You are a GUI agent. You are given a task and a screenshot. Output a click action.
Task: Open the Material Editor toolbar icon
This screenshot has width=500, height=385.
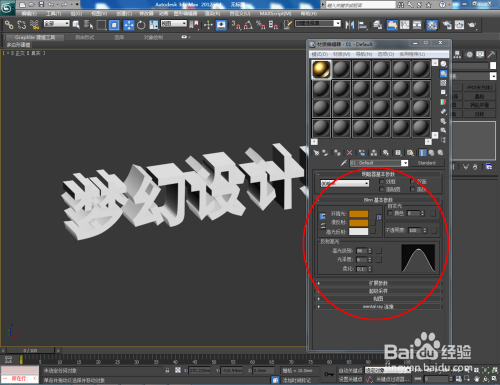click(x=432, y=25)
